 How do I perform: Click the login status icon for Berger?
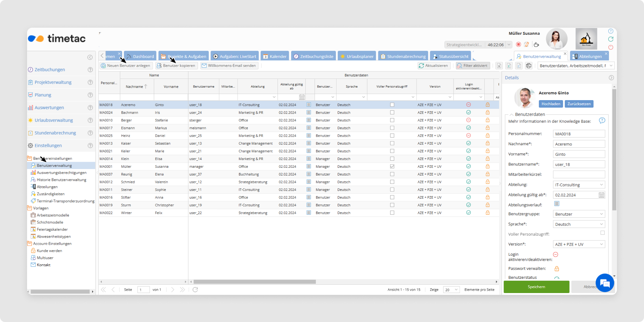(x=469, y=120)
